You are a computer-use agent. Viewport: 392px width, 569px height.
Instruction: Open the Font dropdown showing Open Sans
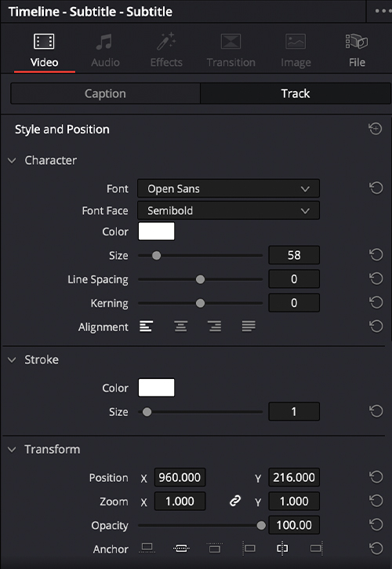point(228,188)
